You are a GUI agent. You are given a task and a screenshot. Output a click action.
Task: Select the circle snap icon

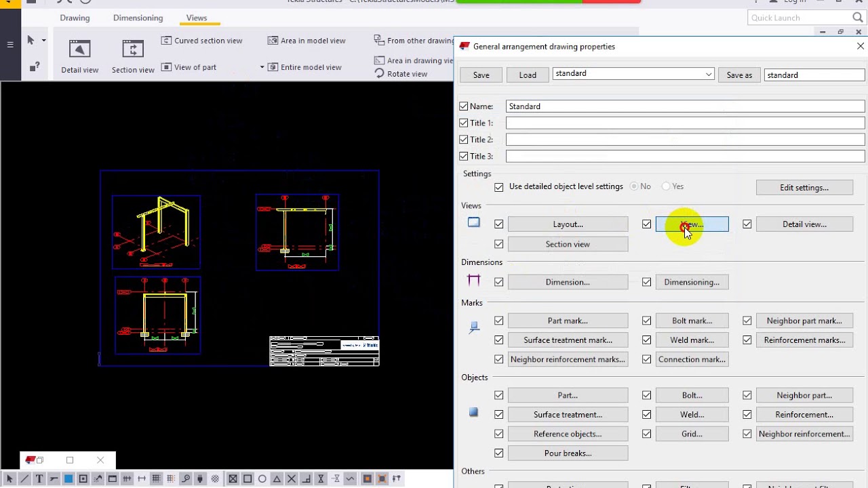pyautogui.click(x=262, y=479)
